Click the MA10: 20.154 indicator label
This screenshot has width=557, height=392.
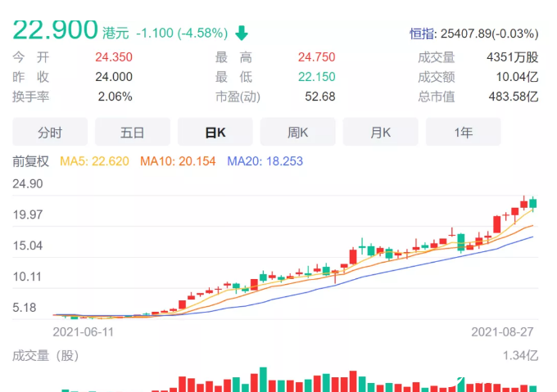(x=178, y=161)
